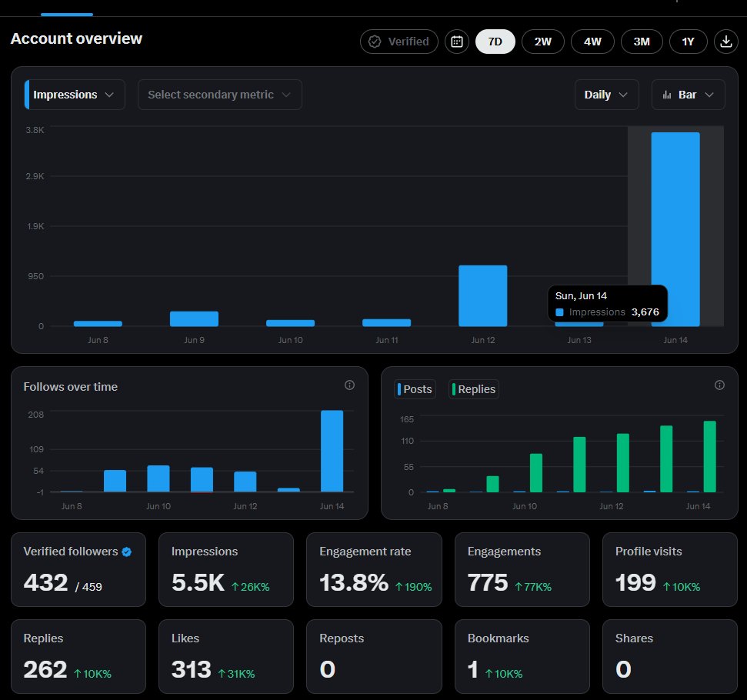Click the 26K% change under Impressions
The height and width of the screenshot is (700, 747).
(251, 587)
